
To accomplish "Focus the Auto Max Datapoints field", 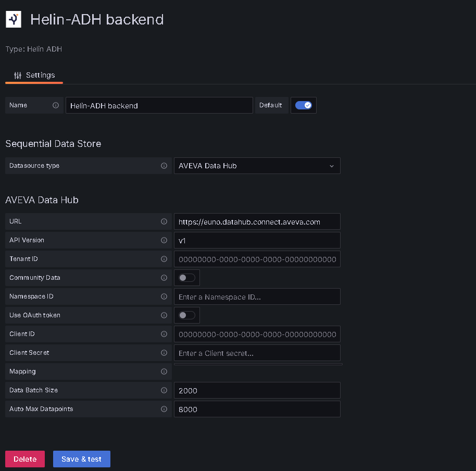I will (x=257, y=409).
